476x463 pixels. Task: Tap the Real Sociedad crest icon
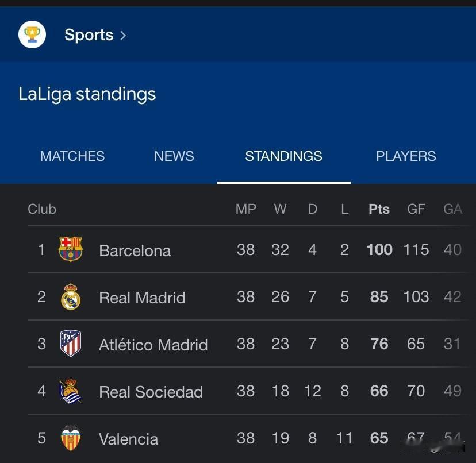71,391
